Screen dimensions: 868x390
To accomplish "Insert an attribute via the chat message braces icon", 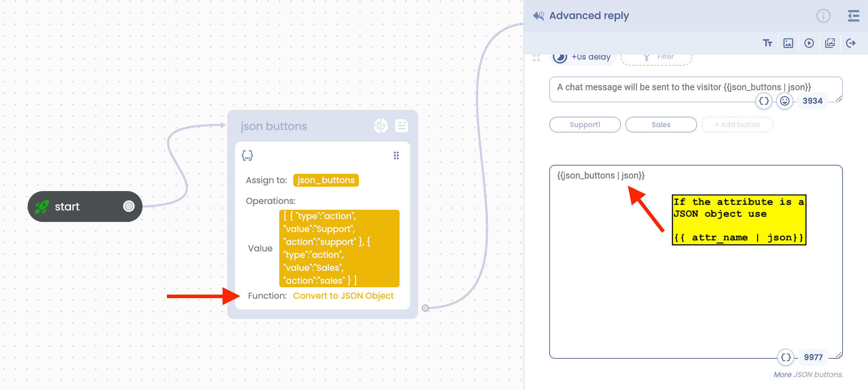I will [x=764, y=101].
